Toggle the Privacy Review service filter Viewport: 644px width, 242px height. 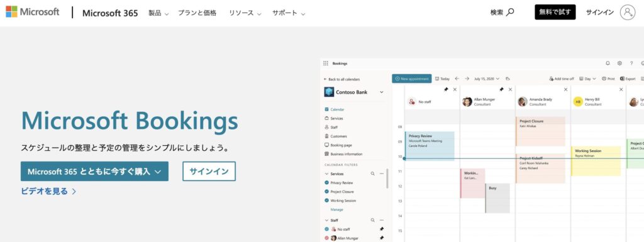[x=327, y=182]
